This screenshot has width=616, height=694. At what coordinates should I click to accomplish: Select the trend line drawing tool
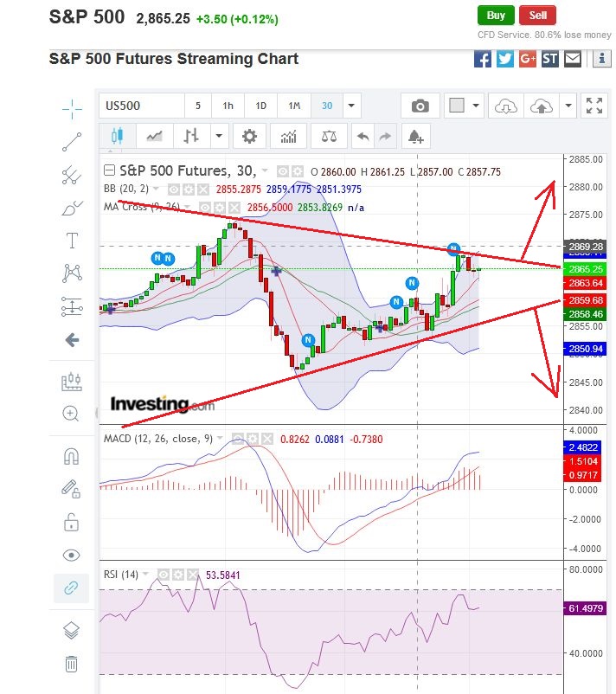[x=72, y=141]
